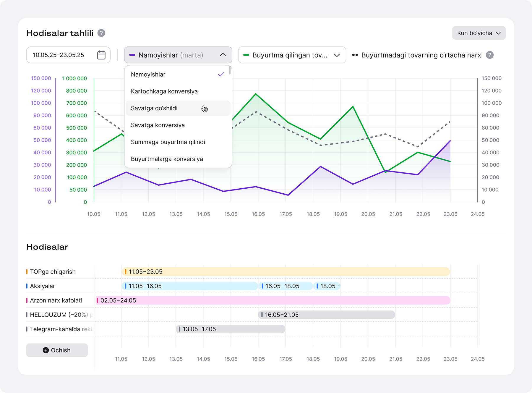The height and width of the screenshot is (393, 532).
Task: Click the dropdown list scrollbar
Action: pos(230,70)
